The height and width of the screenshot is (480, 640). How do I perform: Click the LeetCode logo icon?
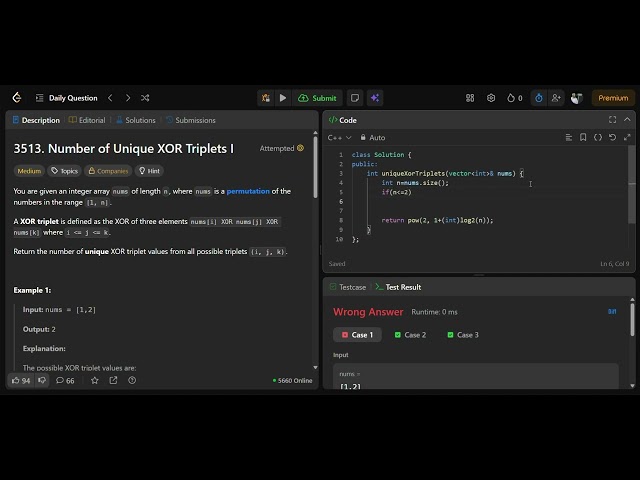(17, 98)
